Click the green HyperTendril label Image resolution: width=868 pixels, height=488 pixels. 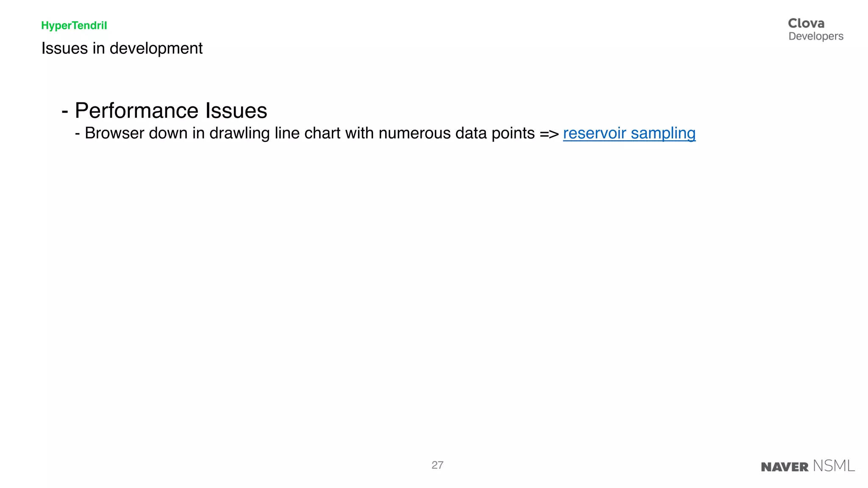coord(74,25)
